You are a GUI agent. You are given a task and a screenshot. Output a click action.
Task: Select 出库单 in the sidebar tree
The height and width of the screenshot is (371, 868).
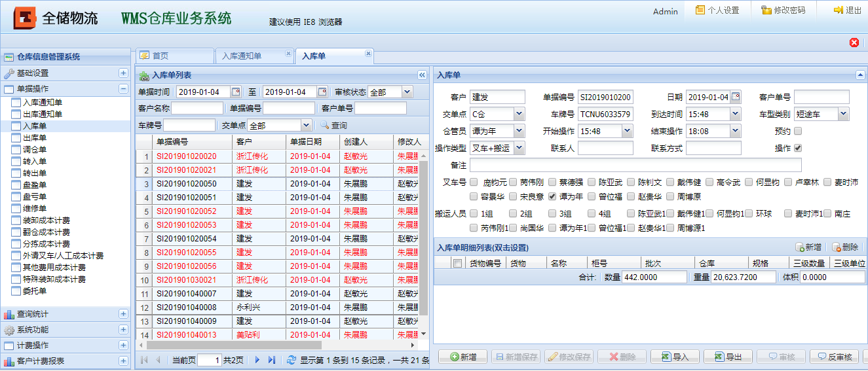coord(35,138)
